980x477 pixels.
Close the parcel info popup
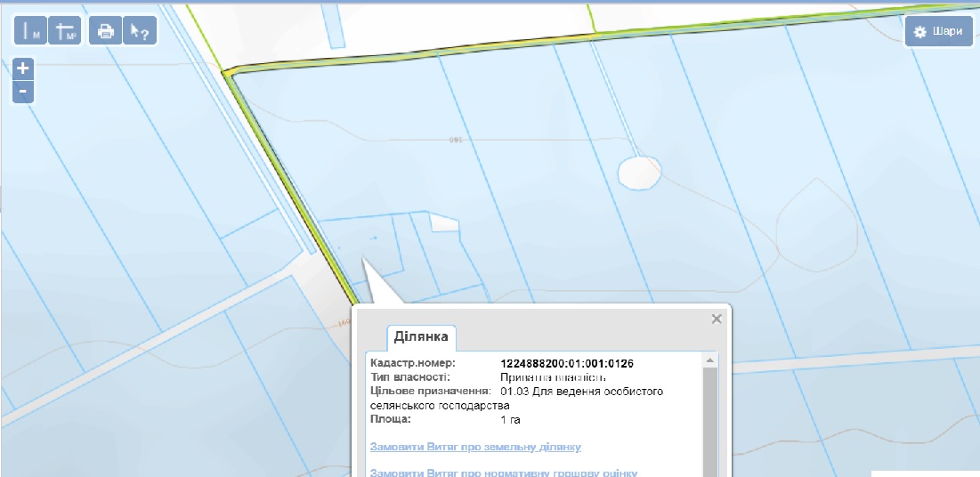717,318
